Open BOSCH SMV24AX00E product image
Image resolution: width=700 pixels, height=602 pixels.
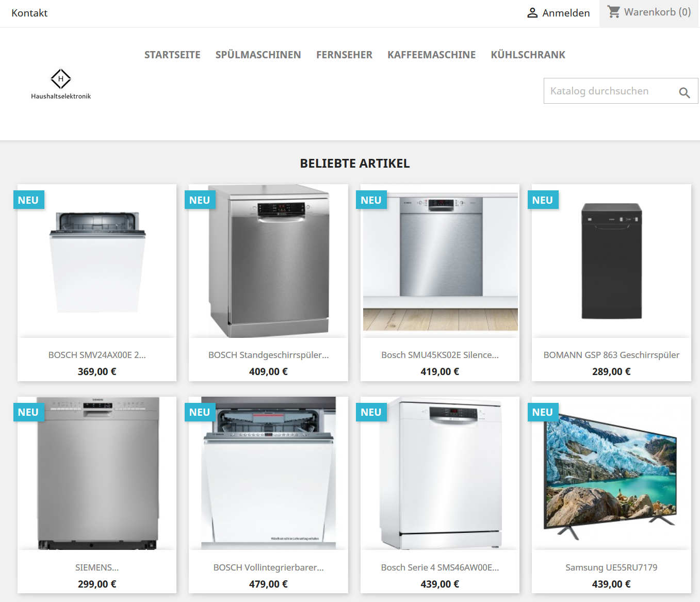point(97,261)
